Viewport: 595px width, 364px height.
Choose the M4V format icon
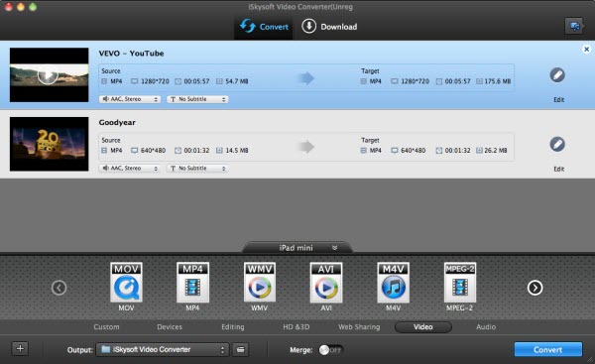(393, 283)
